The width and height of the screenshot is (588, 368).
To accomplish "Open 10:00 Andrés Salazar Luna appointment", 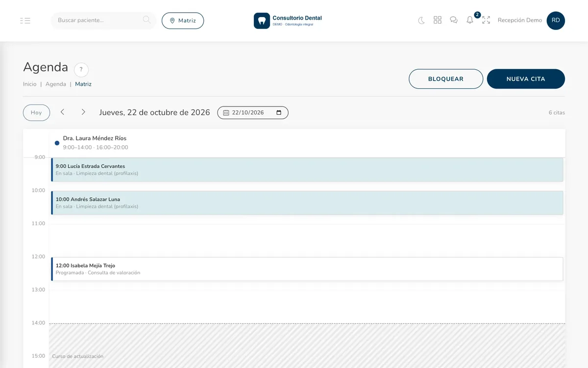I will (x=307, y=203).
